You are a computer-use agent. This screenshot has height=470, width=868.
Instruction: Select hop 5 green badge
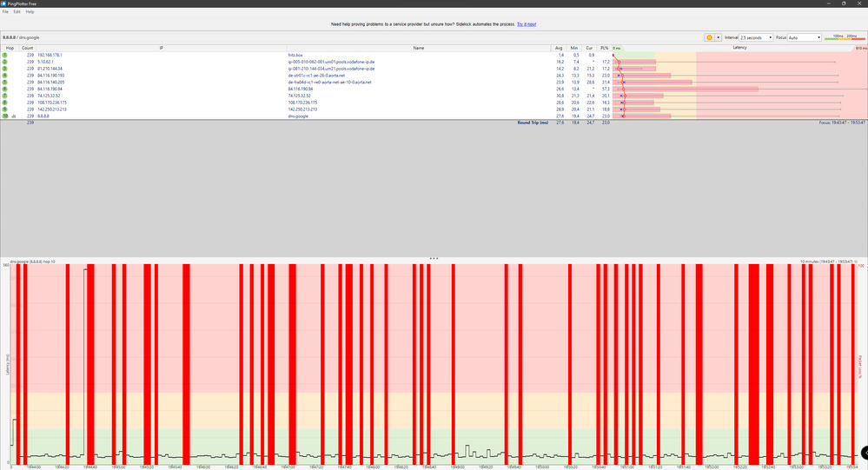point(5,82)
